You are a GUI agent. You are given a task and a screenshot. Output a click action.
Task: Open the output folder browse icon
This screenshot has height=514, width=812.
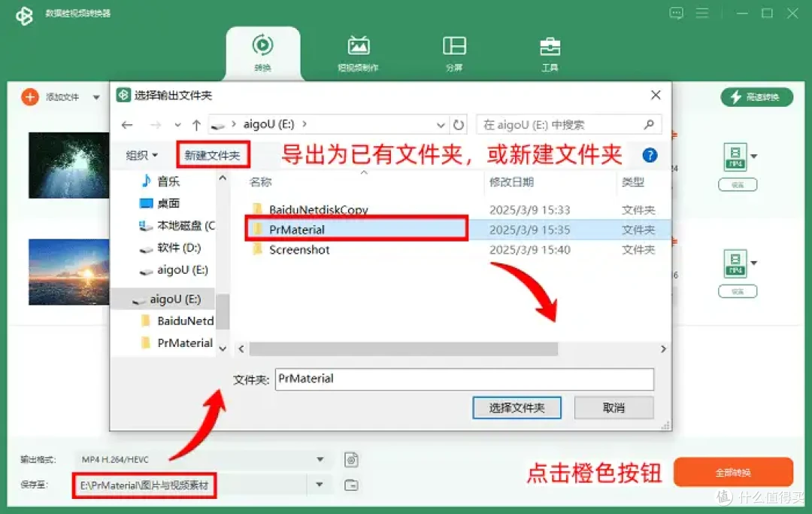pyautogui.click(x=351, y=485)
